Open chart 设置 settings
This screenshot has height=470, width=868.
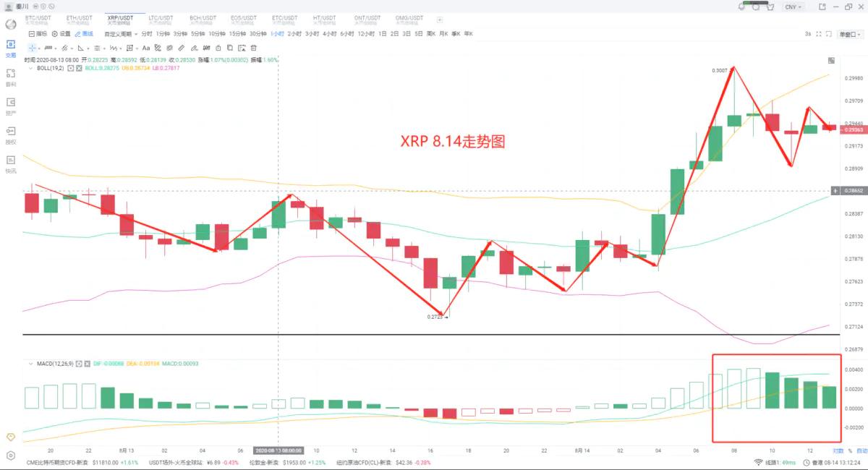coord(61,34)
